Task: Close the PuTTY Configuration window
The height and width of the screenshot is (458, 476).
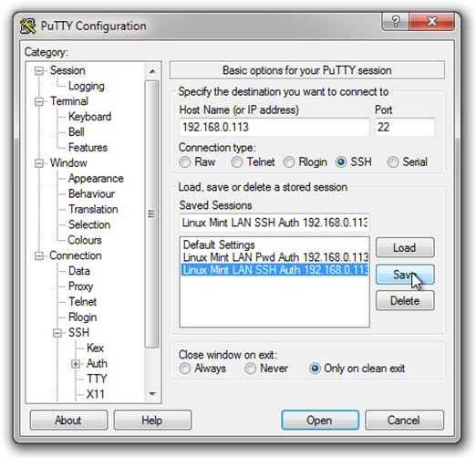Action: [x=431, y=22]
